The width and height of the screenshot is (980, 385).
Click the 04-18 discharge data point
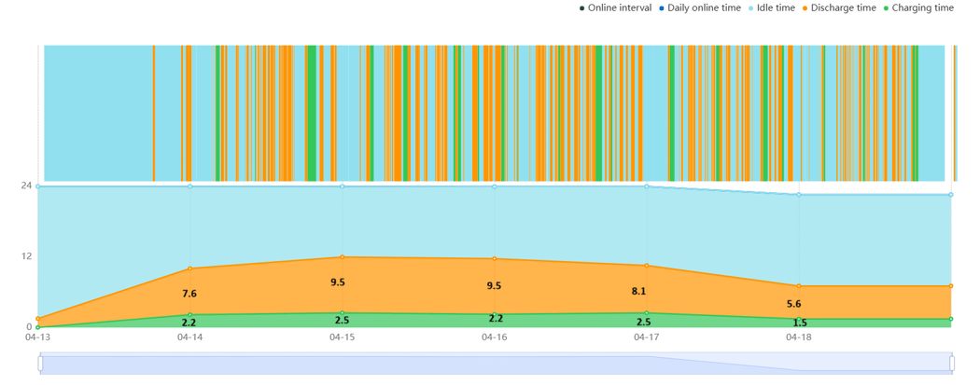(799, 286)
